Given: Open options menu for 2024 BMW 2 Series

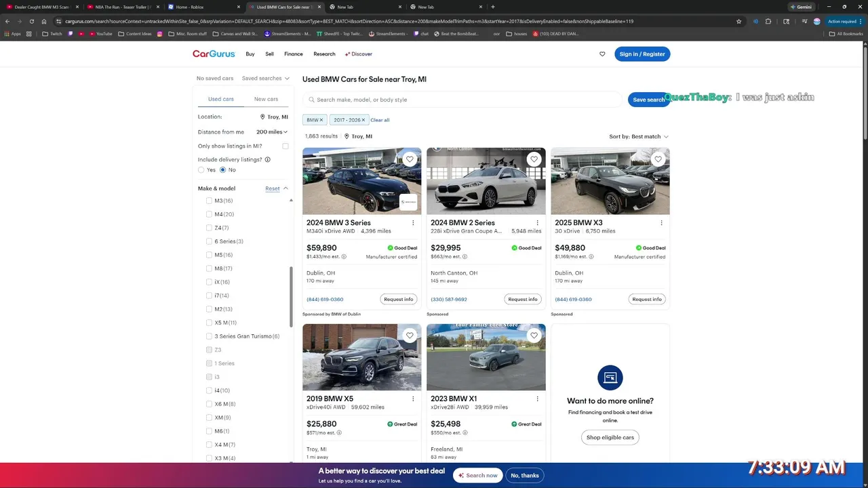Looking at the screenshot, I should point(537,222).
